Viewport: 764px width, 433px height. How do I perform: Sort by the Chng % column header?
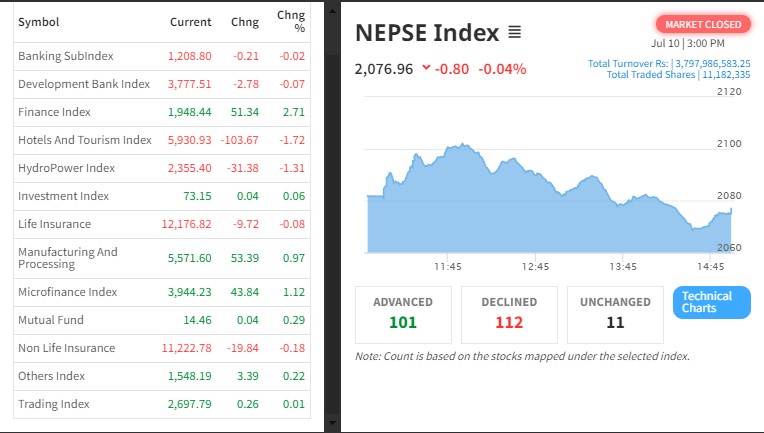pyautogui.click(x=291, y=22)
